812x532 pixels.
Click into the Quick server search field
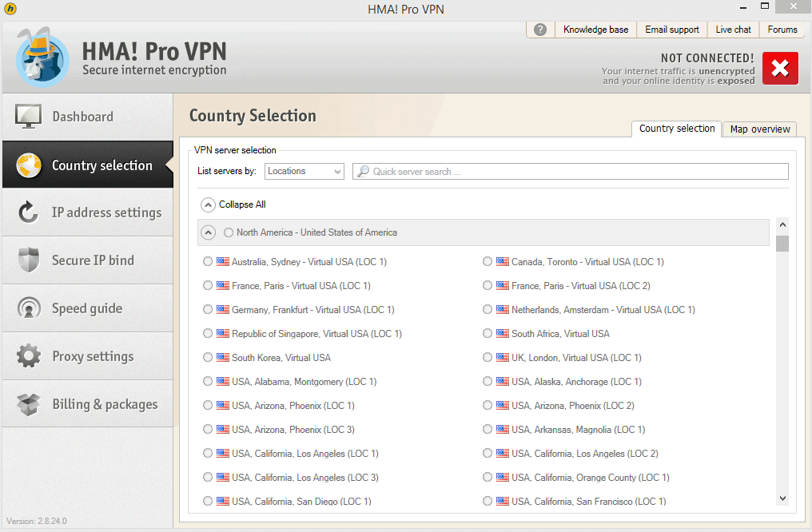[x=570, y=171]
